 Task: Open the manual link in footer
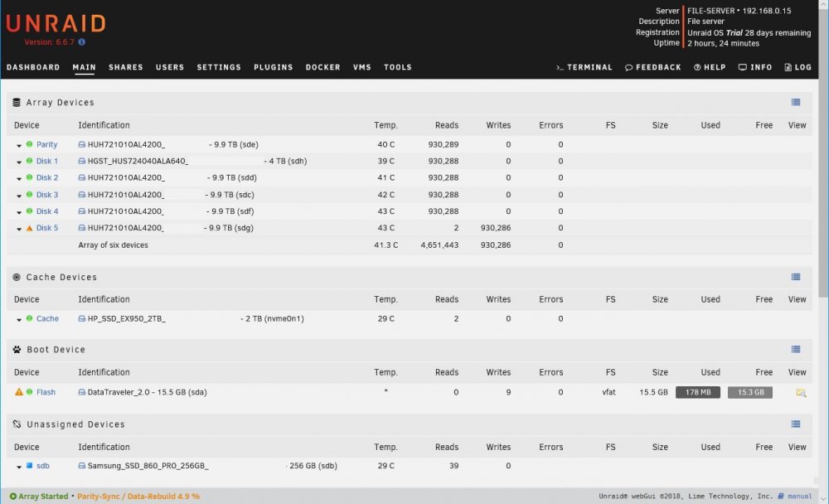click(799, 496)
